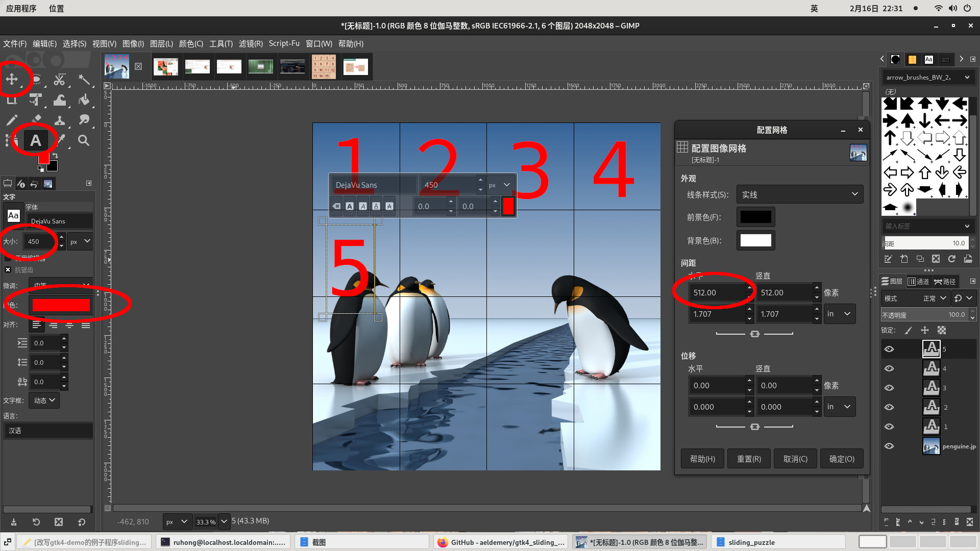
Task: Select the Clone stamp tool
Action: pos(60,120)
